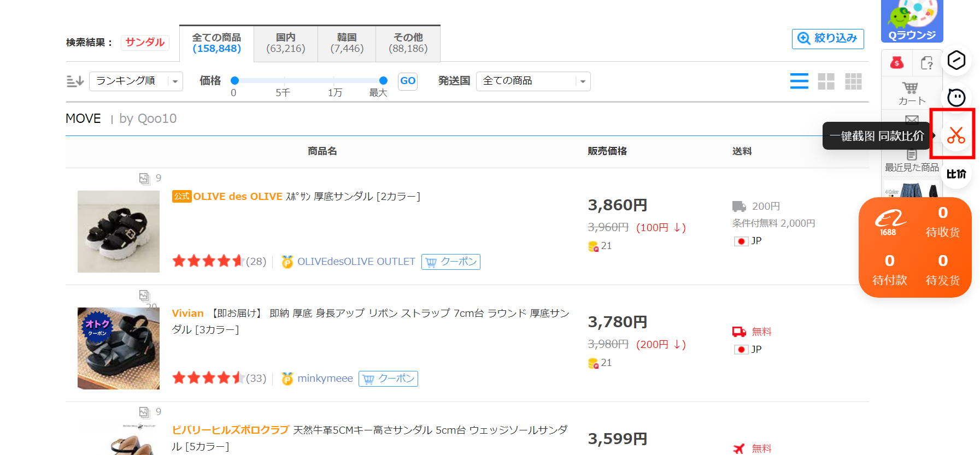Switch to list view layout
980x455 pixels.
coord(799,81)
